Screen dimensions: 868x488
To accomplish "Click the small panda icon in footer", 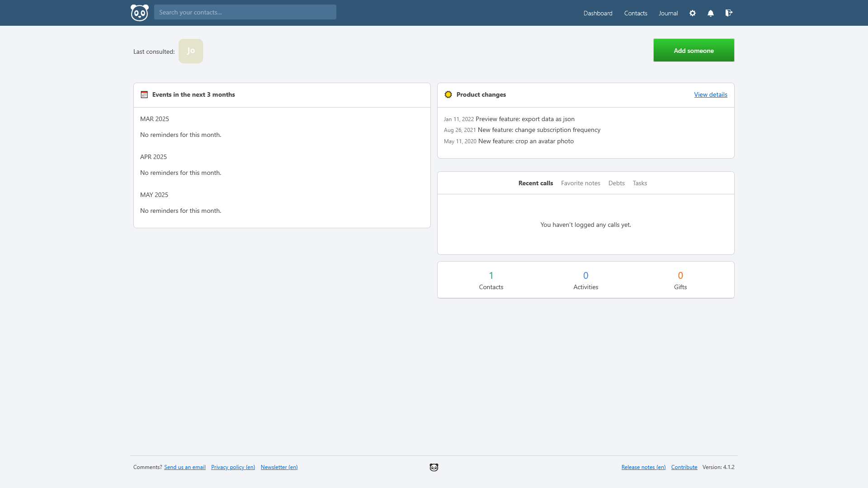I will click(x=434, y=467).
